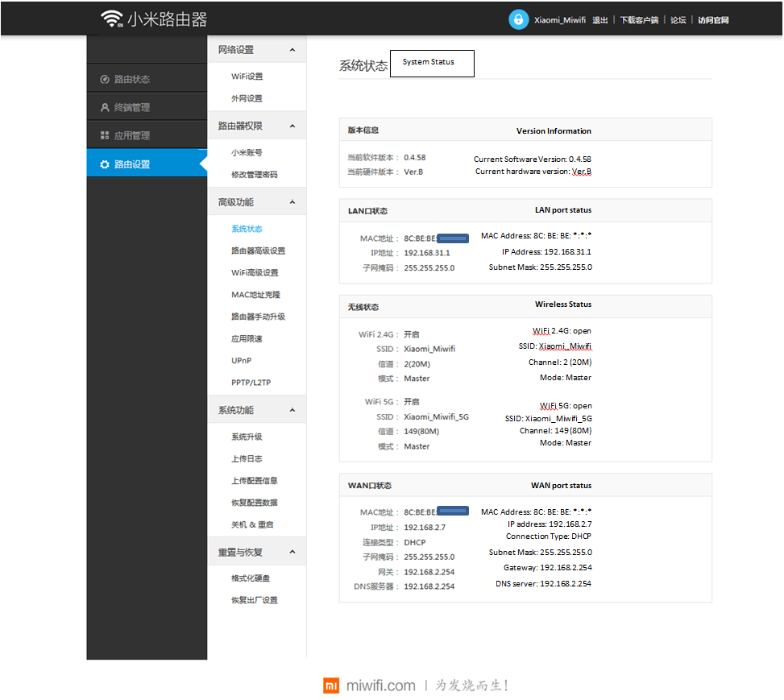Image resolution: width=784 pixels, height=700 pixels.
Task: Click SSID value Xiaomi_Miwifi_5G
Action: (437, 417)
